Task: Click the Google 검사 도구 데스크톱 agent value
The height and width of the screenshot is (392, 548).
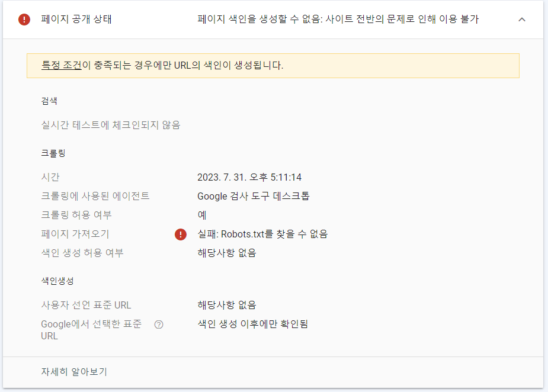Action: (254, 196)
